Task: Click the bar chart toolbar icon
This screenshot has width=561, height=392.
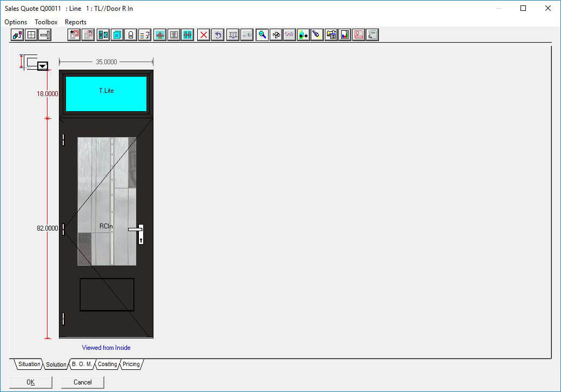Action: click(345, 35)
